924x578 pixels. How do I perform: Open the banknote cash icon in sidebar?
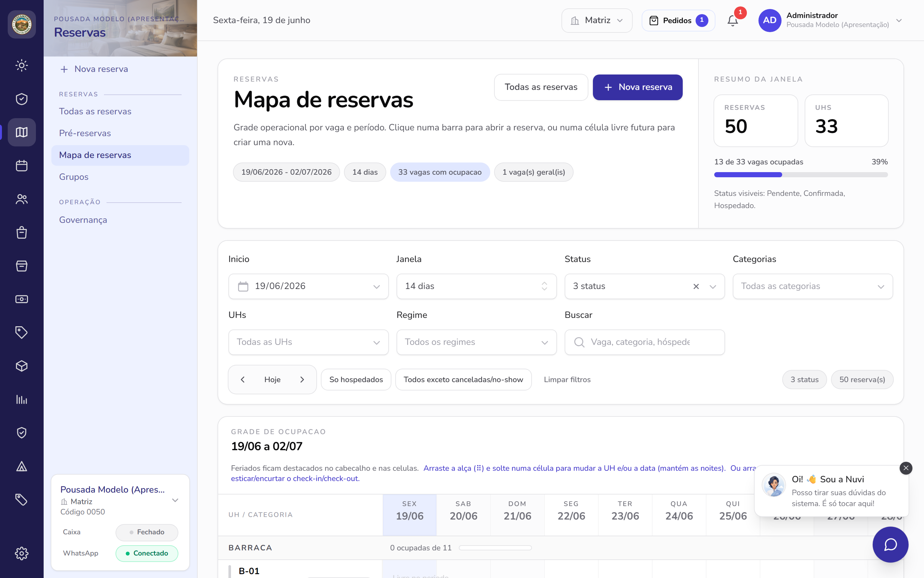[22, 299]
